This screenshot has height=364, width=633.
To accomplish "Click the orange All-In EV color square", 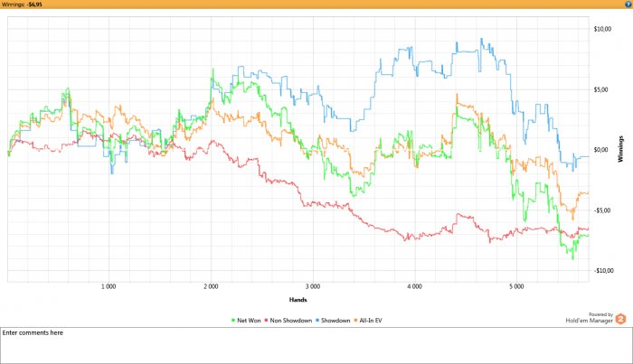I will point(355,321).
